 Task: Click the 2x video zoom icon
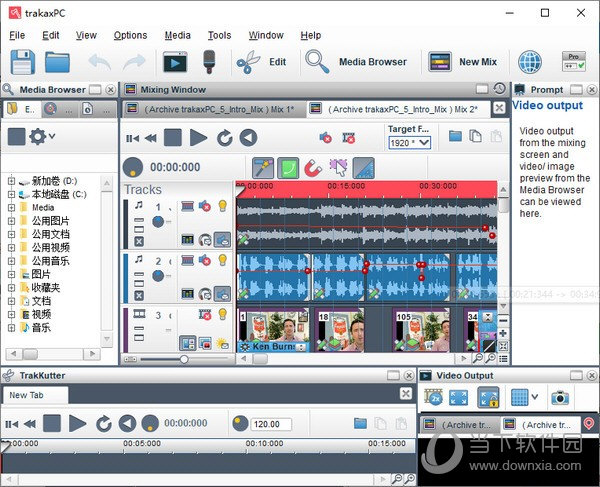point(434,397)
